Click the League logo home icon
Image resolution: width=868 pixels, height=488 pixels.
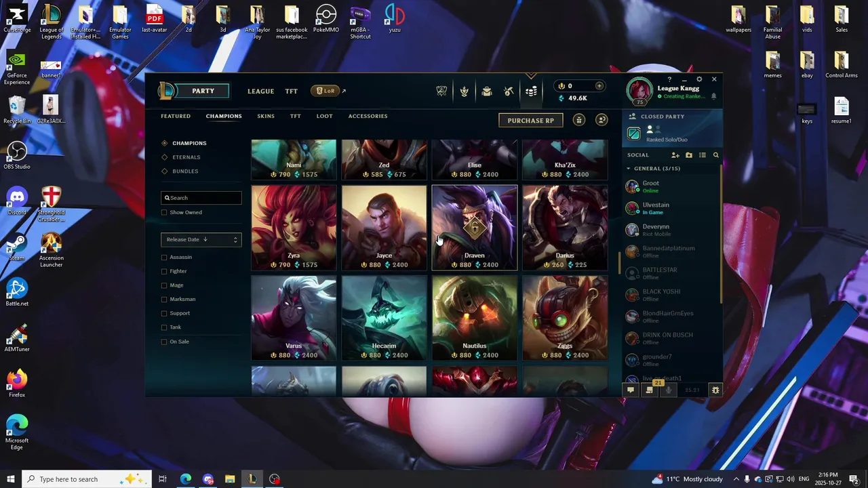point(166,91)
